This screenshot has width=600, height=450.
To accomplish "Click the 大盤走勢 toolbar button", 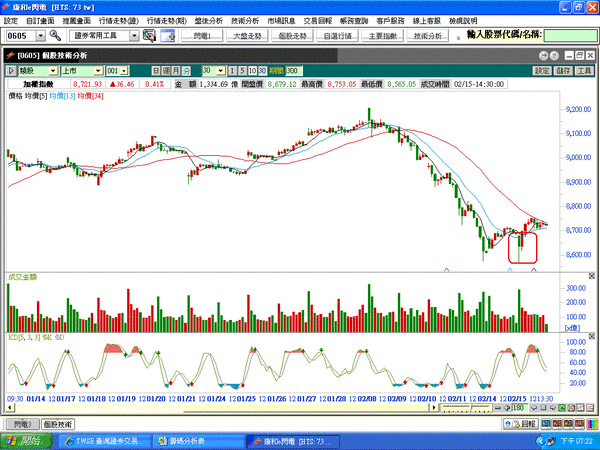I will [247, 36].
